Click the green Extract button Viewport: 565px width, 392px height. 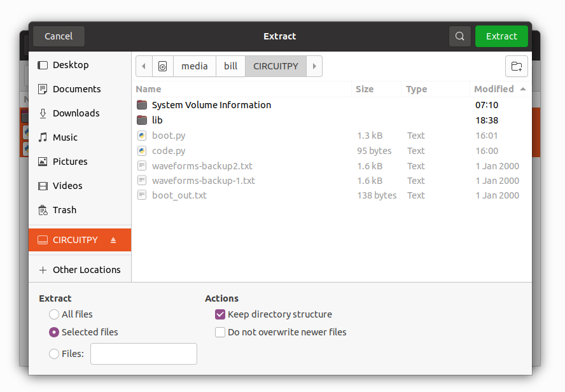(501, 36)
